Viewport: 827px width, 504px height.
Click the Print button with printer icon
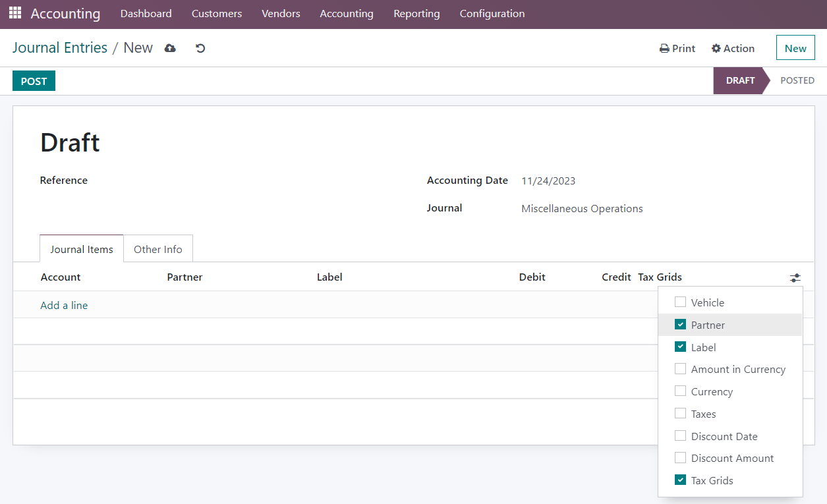[677, 48]
